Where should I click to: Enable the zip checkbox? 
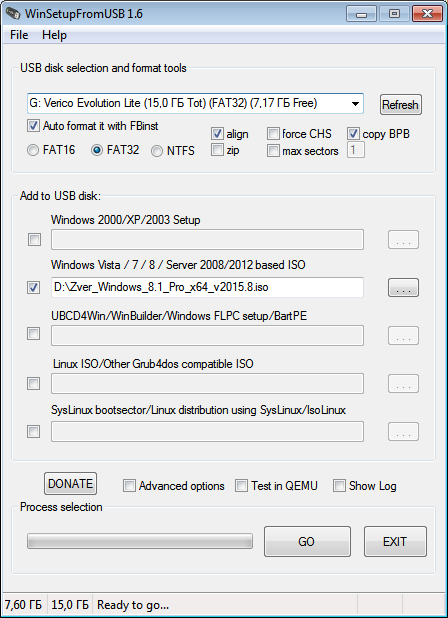pyautogui.click(x=217, y=150)
